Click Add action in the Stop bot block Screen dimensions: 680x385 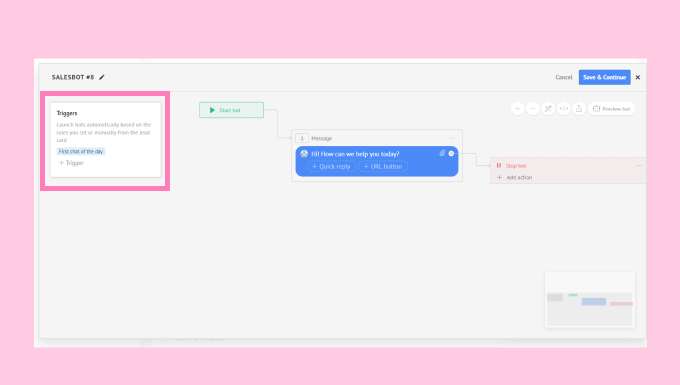(515, 177)
